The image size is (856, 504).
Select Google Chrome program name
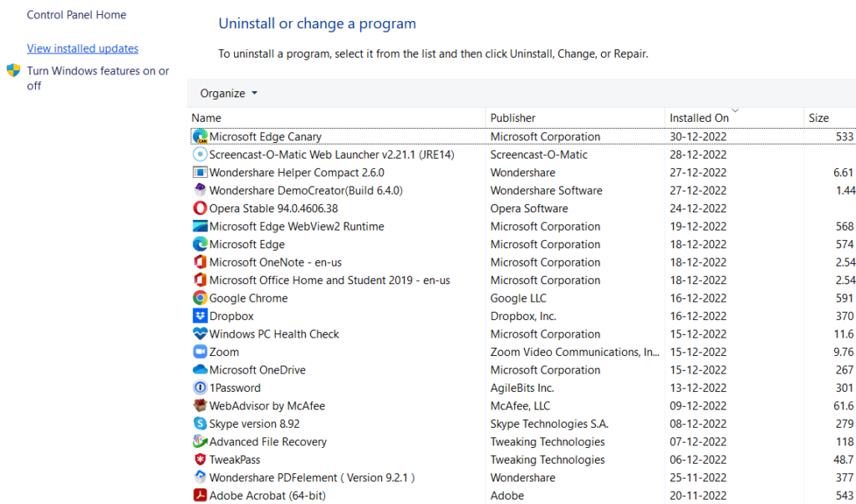(248, 298)
